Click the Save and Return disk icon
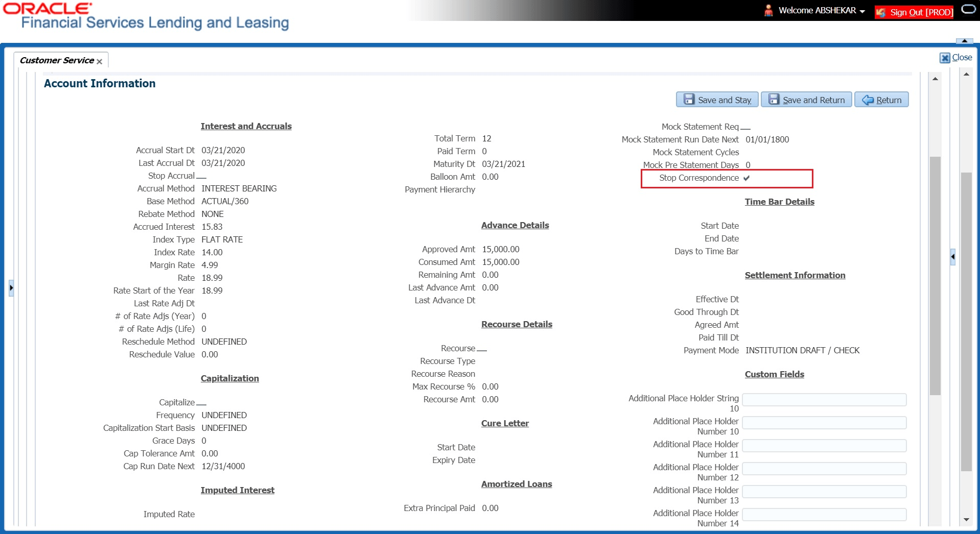 pyautogui.click(x=773, y=100)
